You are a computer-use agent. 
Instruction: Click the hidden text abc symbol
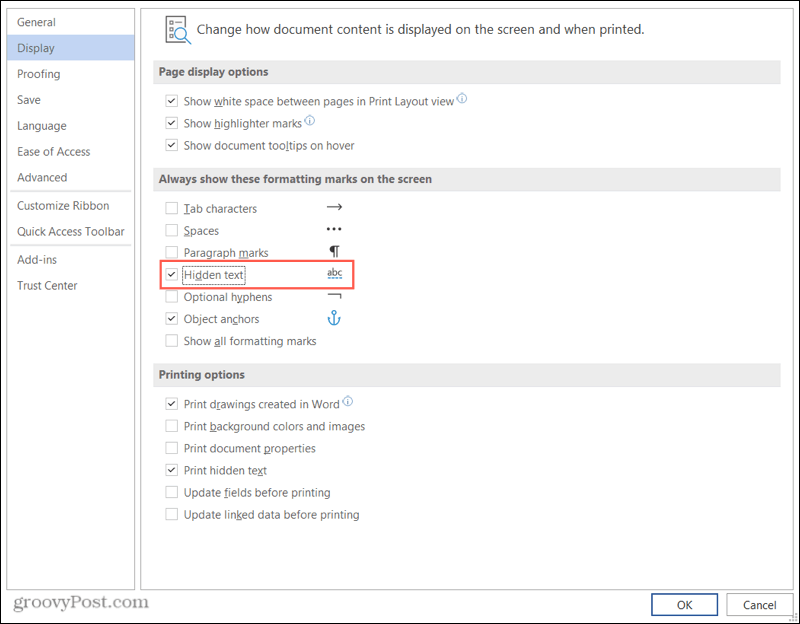[x=334, y=273]
